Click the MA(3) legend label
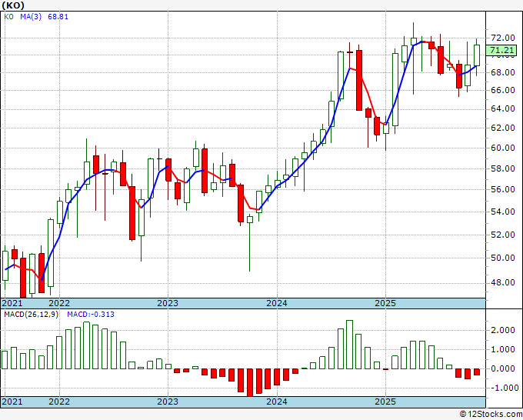The height and width of the screenshot is (420, 523). (x=31, y=16)
